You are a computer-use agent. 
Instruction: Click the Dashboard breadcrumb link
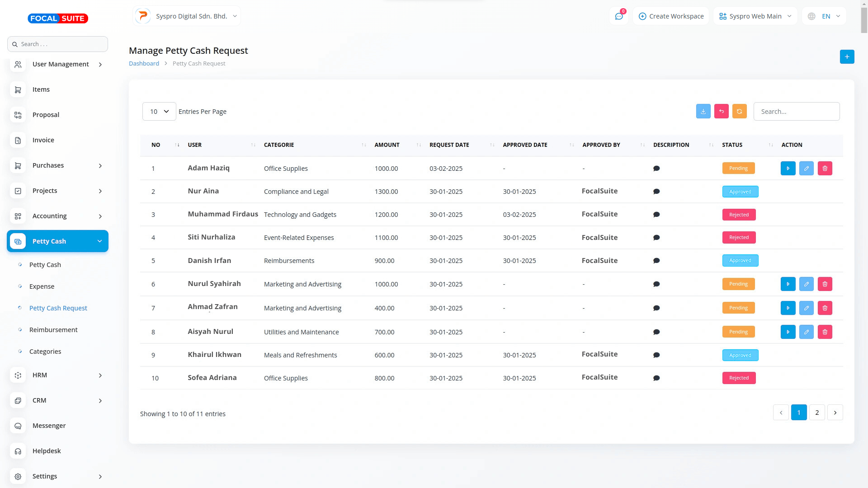tap(144, 63)
